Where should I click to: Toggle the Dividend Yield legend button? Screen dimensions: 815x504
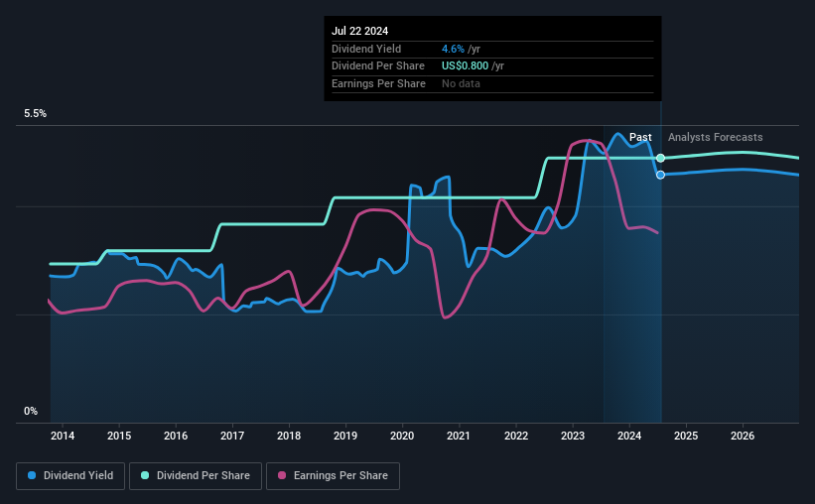70,476
